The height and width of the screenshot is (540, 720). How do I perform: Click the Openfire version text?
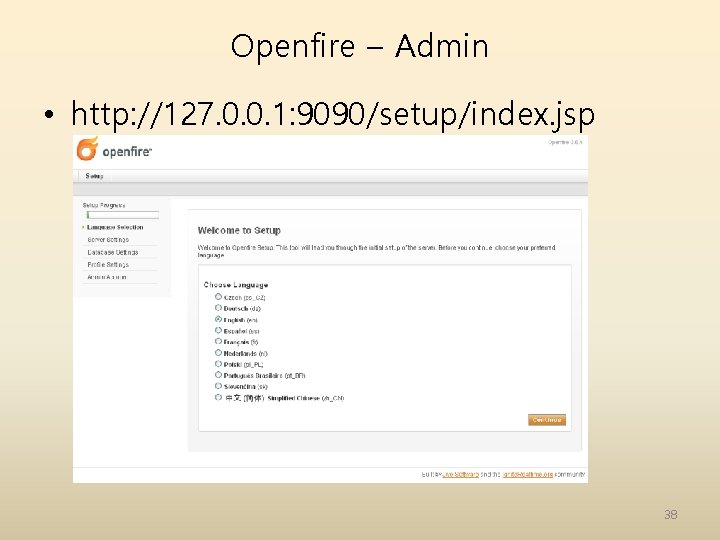click(x=565, y=142)
